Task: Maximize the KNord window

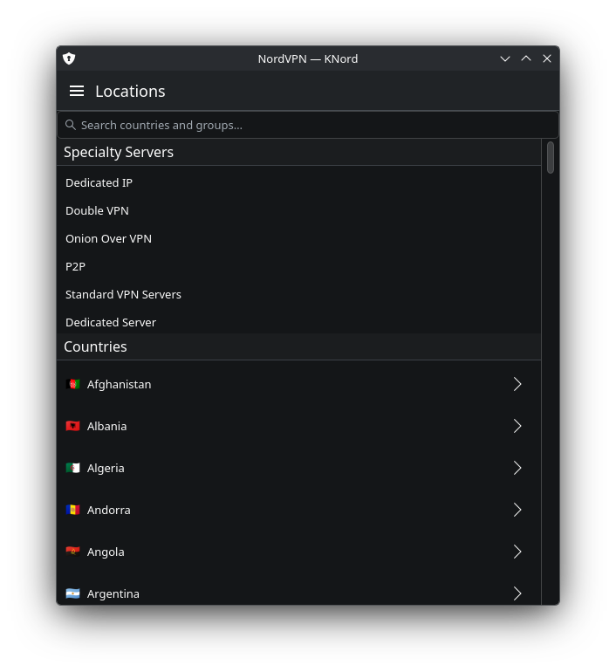Action: tap(526, 58)
